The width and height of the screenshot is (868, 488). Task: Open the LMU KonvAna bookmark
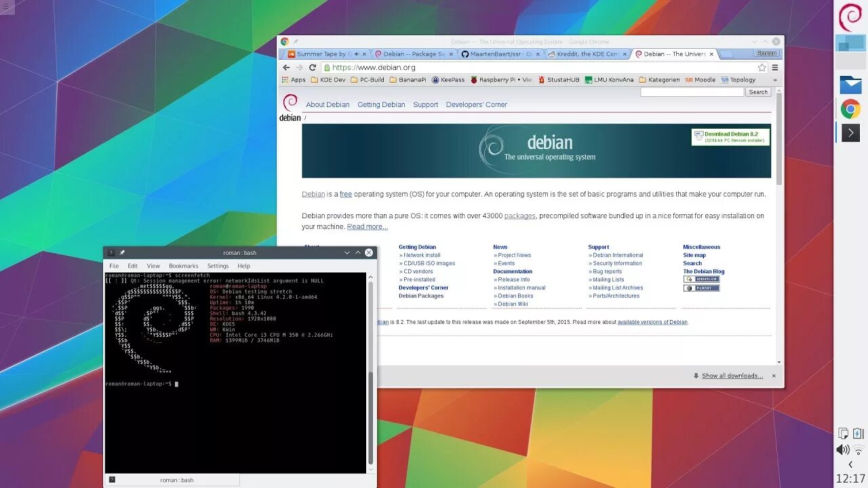(x=608, y=79)
